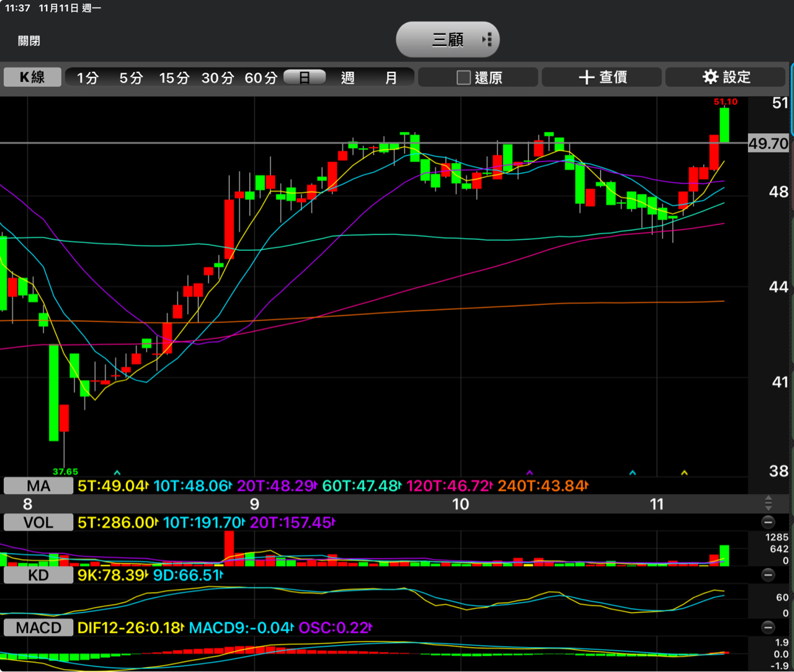Open the 三顧 stock selector dropdown

pos(448,40)
